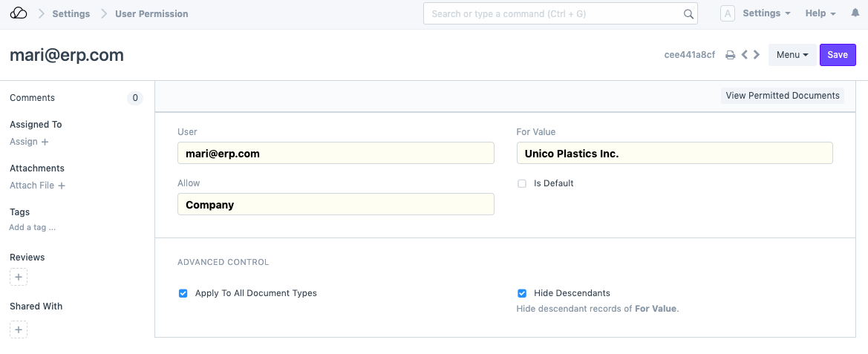Open the Help dropdown menu

pyautogui.click(x=820, y=13)
